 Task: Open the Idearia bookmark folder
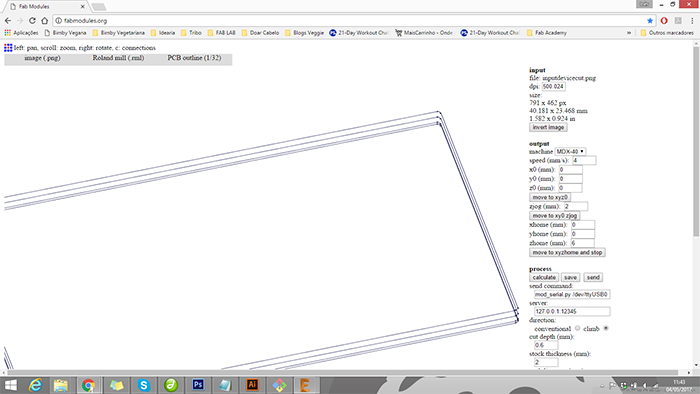[x=163, y=33]
